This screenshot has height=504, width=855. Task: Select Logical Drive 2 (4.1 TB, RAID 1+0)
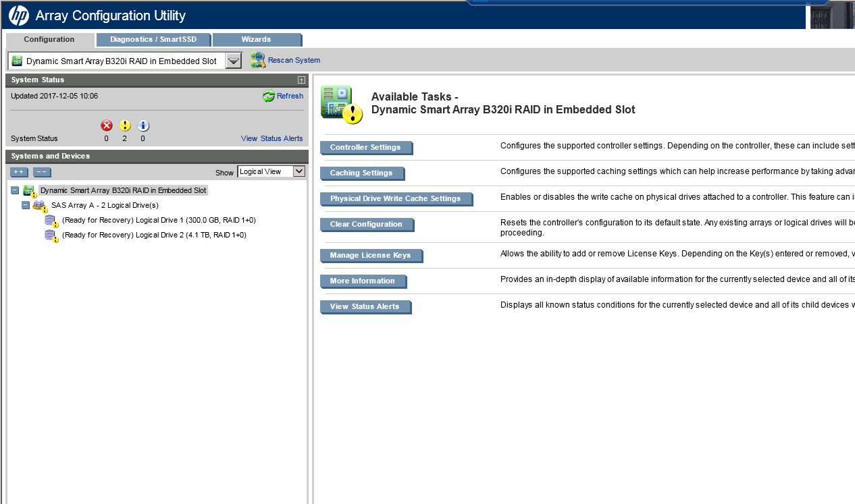point(154,235)
